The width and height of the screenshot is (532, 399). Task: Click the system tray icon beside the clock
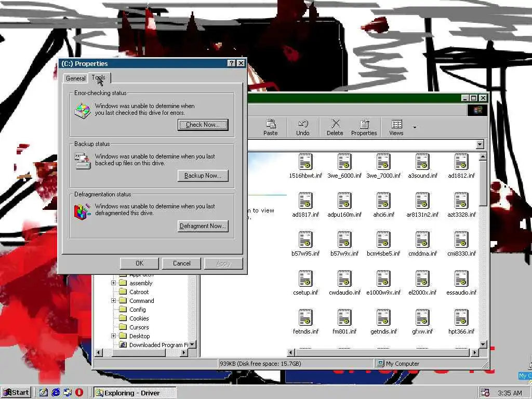[x=485, y=393]
